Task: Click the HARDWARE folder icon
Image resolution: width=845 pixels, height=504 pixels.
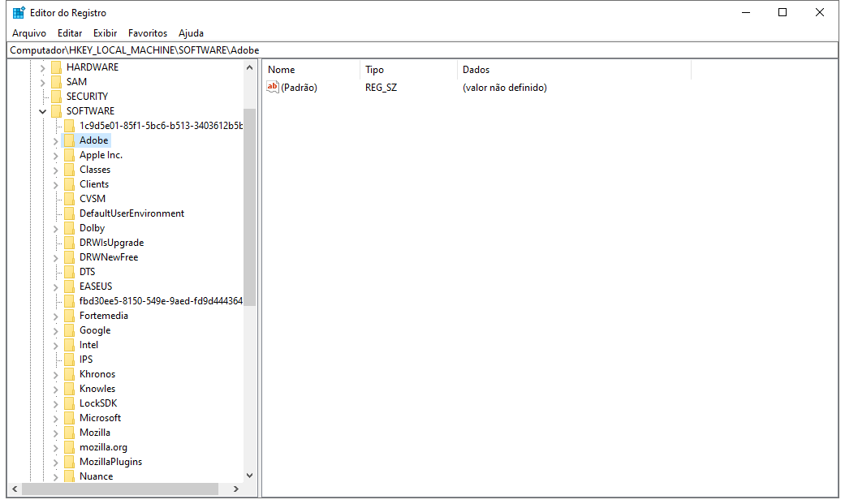Action: pos(56,67)
